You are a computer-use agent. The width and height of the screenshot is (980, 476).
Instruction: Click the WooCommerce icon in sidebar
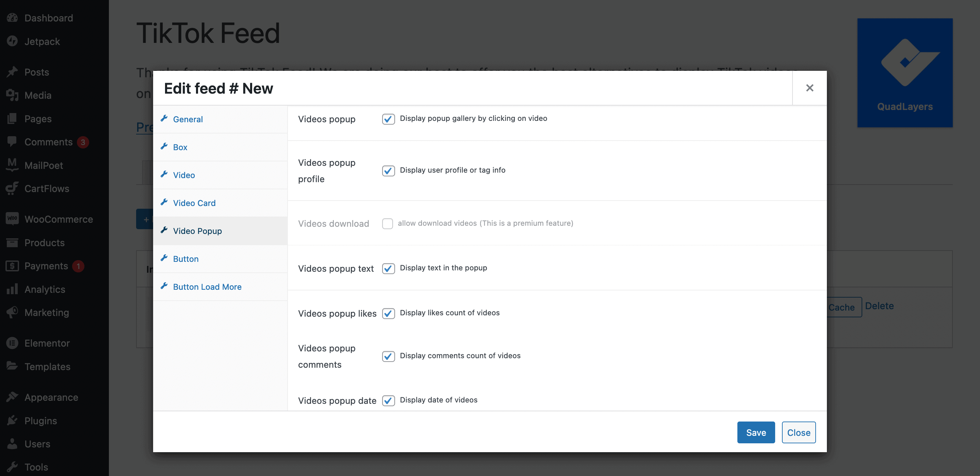(x=12, y=219)
